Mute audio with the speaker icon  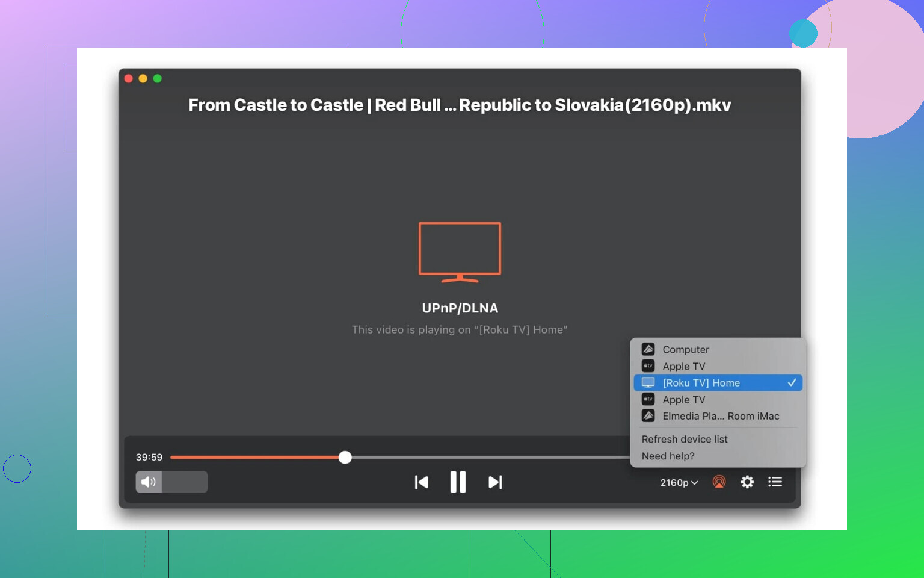point(148,482)
